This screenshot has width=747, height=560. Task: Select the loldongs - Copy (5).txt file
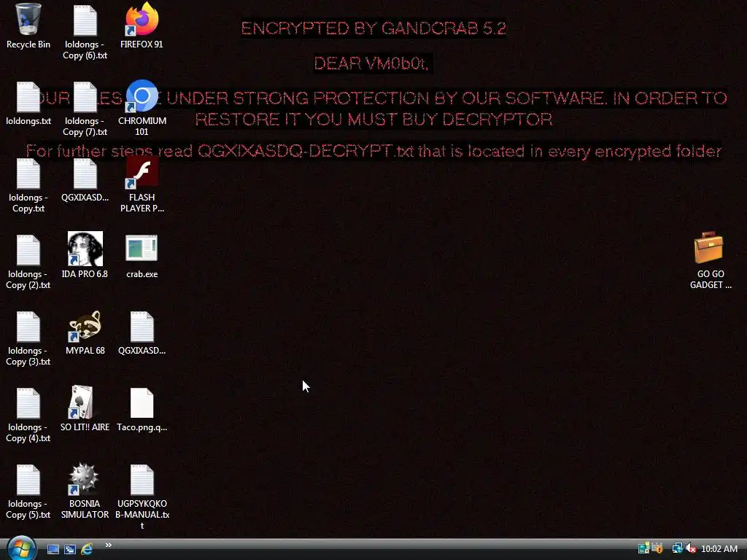[x=28, y=492]
